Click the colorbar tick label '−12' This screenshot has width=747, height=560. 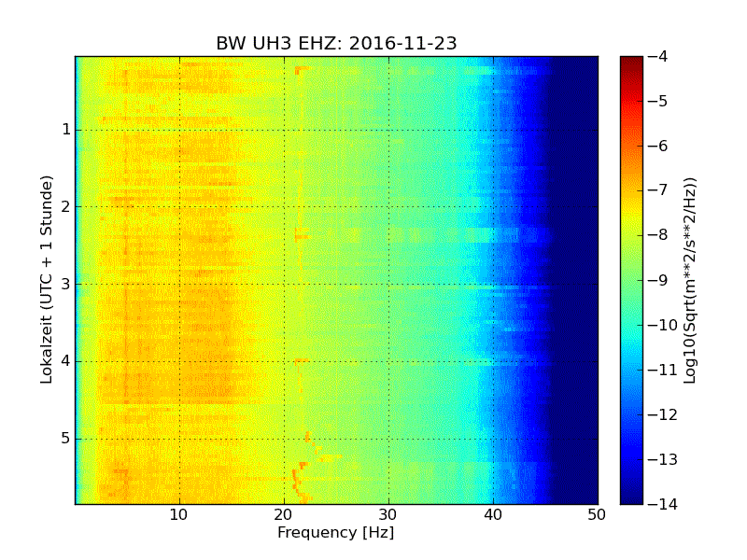663,414
